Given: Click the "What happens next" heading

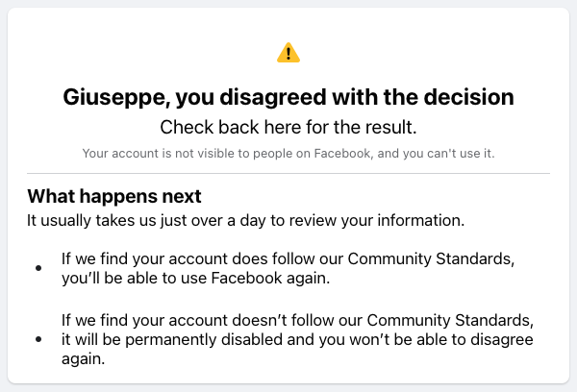Looking at the screenshot, I should tap(114, 197).
